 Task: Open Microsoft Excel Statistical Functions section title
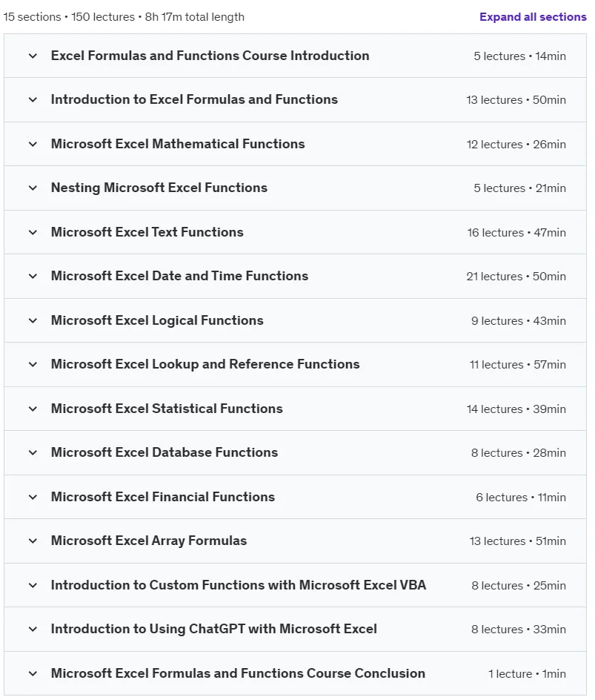pos(167,409)
